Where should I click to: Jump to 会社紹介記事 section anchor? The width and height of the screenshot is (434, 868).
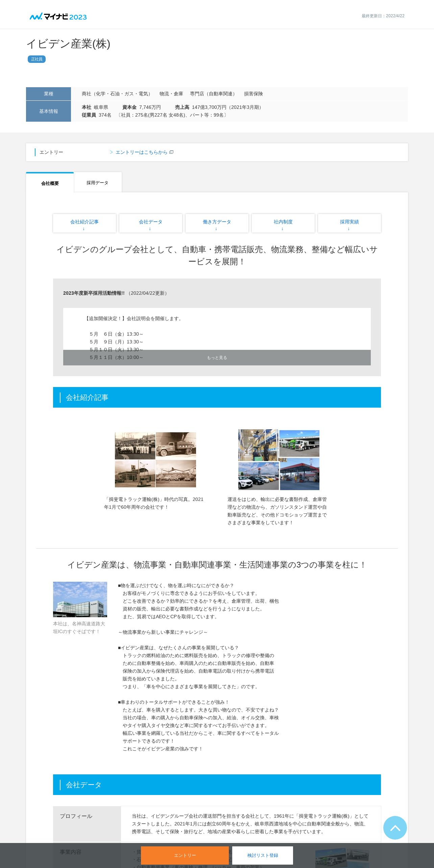pyautogui.click(x=85, y=223)
